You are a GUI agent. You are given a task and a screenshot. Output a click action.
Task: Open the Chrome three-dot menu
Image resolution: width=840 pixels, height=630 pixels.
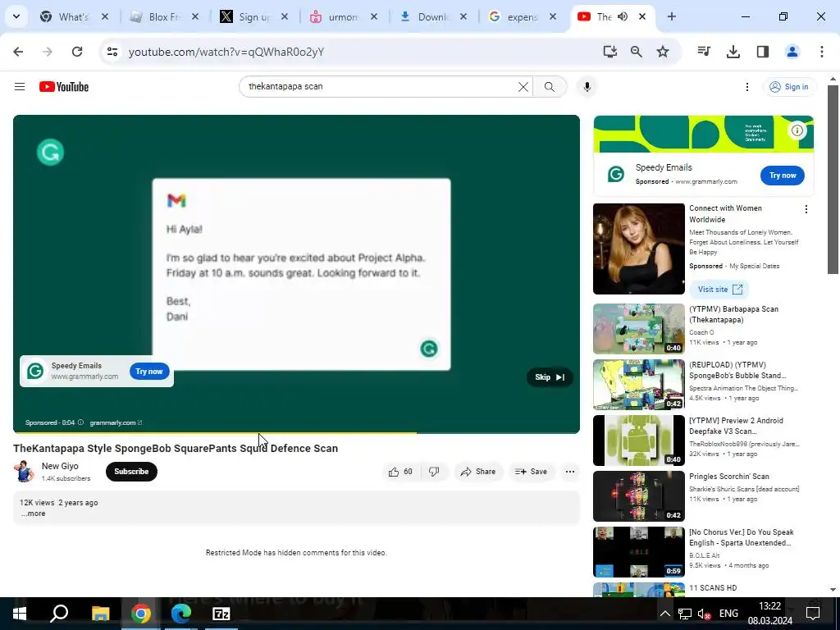tap(822, 52)
